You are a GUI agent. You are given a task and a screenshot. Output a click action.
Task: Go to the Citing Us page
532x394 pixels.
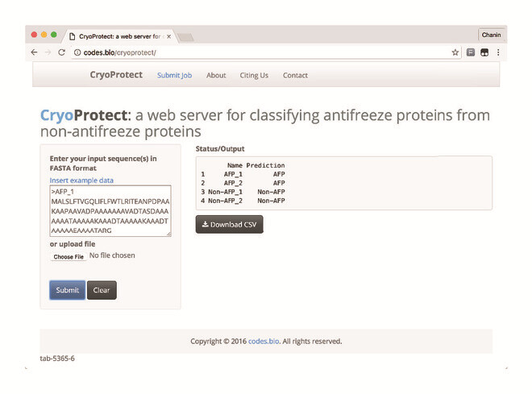(254, 75)
